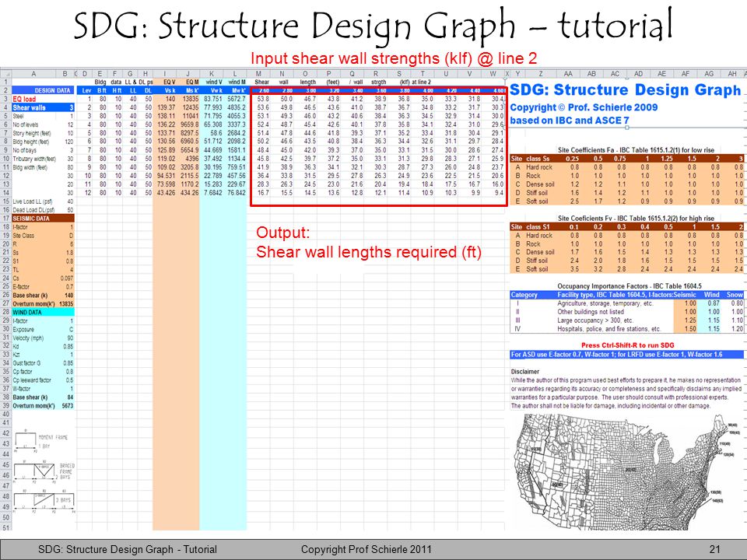747x560 pixels.
Task: Click the select-all corner of the spreadsheet
Action: 5,74
